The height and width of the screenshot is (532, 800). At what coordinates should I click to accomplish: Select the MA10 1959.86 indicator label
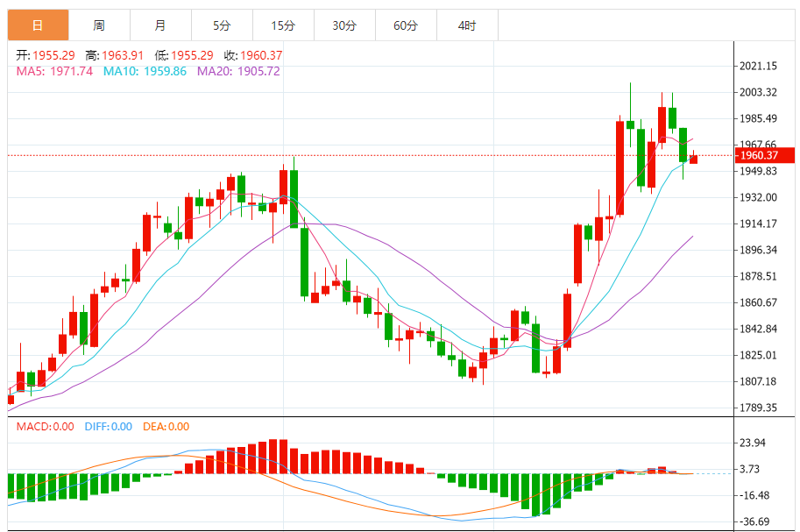(x=145, y=71)
